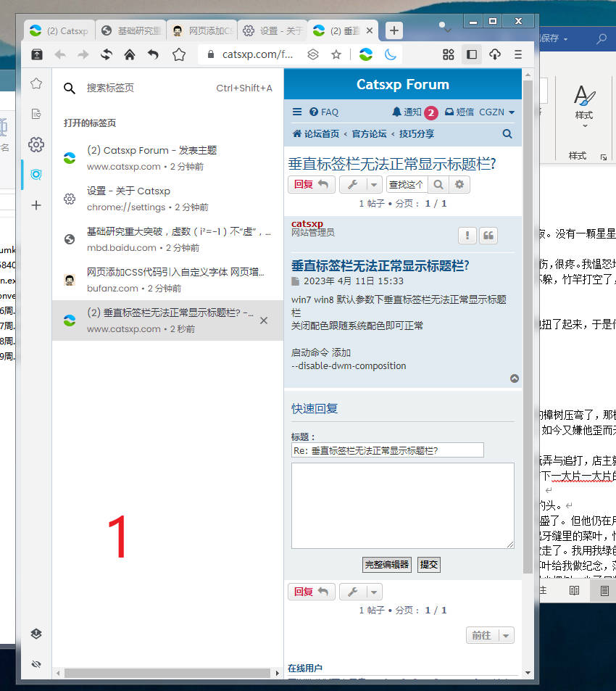The height and width of the screenshot is (691, 616).
Task: Toggle the side panel button in toolbar
Action: tap(472, 54)
